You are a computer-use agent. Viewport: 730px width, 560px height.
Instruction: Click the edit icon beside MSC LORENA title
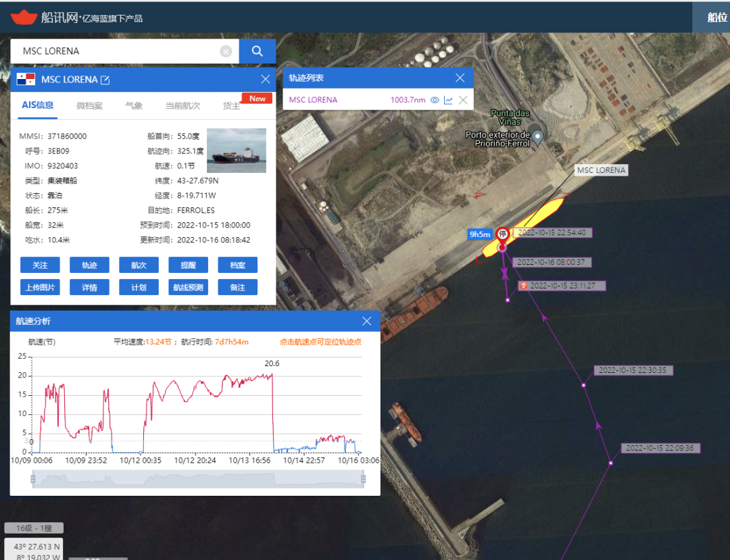105,80
